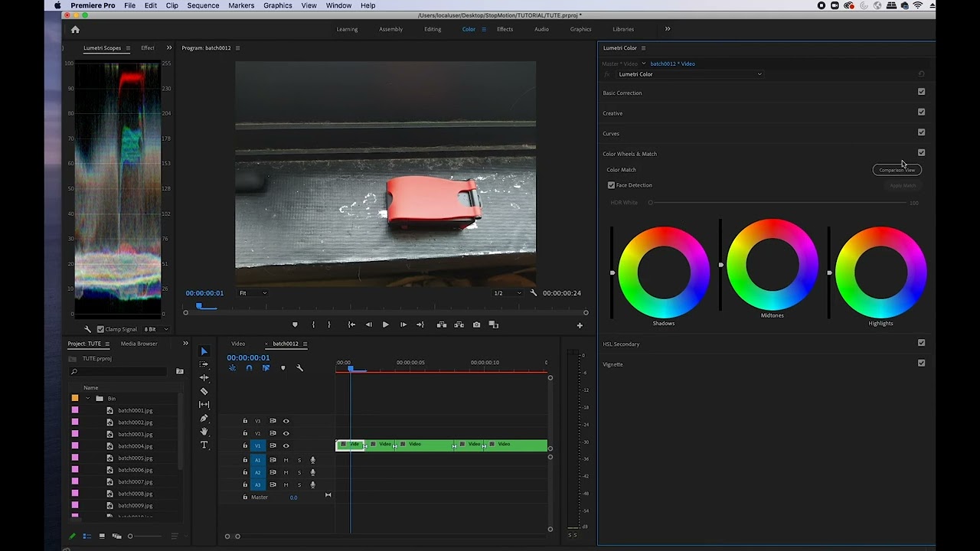
Task: Open the Sequence menu
Action: click(x=203, y=5)
